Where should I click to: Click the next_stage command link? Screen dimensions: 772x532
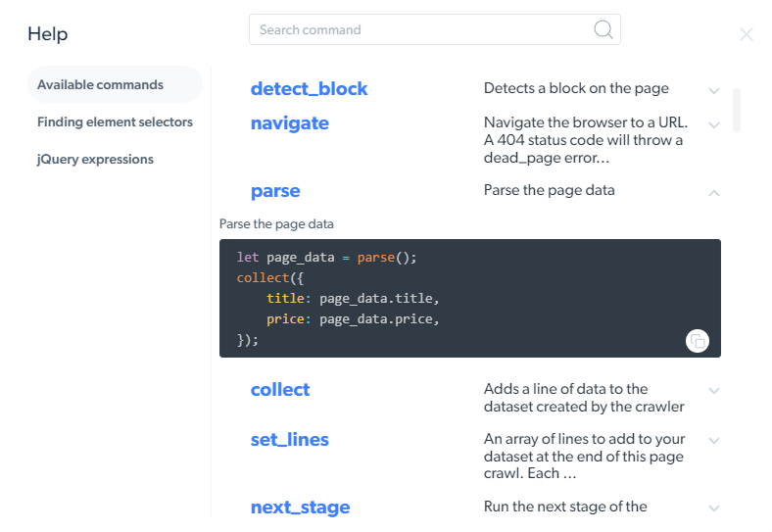tap(301, 508)
